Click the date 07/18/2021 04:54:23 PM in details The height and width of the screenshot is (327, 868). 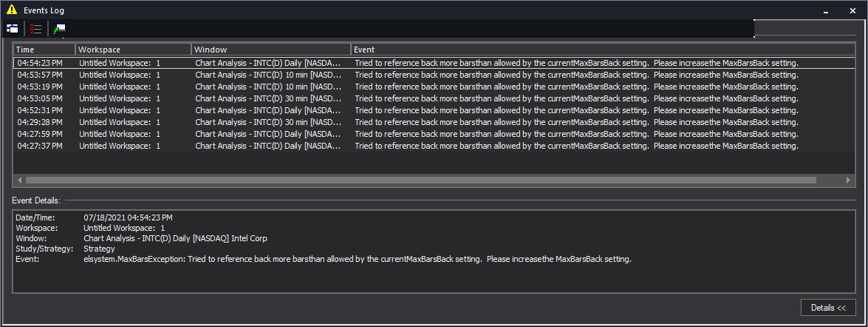(128, 218)
